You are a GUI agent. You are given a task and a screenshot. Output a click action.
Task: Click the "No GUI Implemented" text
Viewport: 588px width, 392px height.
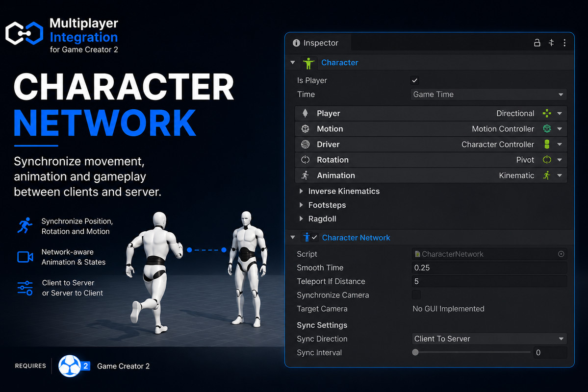pos(449,309)
